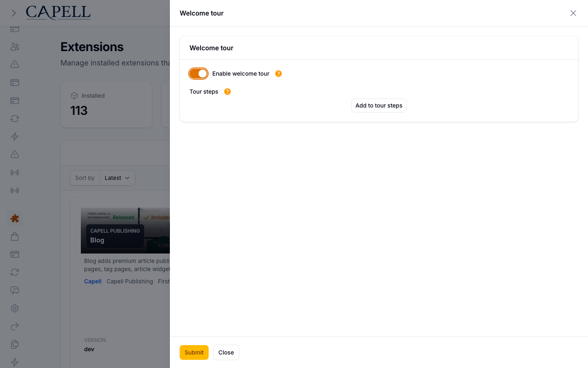Click the lightning bolt below the square sync icon
Screen dimensions: 588x368
(15, 137)
